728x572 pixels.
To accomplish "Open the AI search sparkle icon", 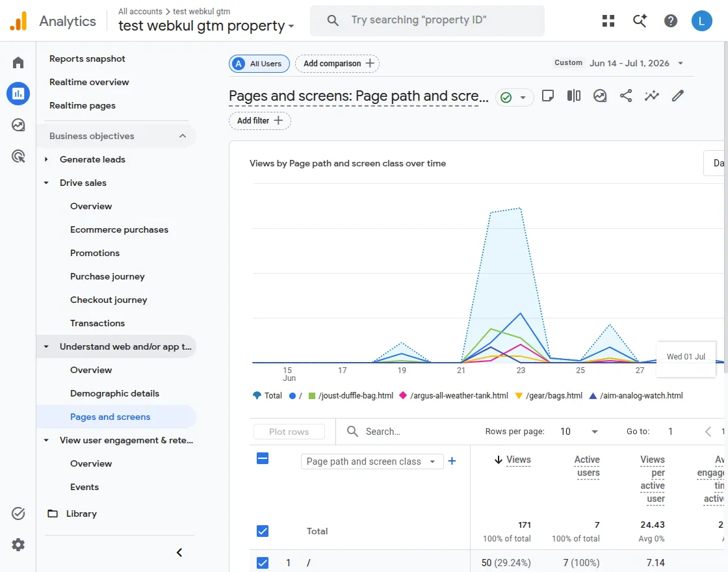I will tap(640, 21).
